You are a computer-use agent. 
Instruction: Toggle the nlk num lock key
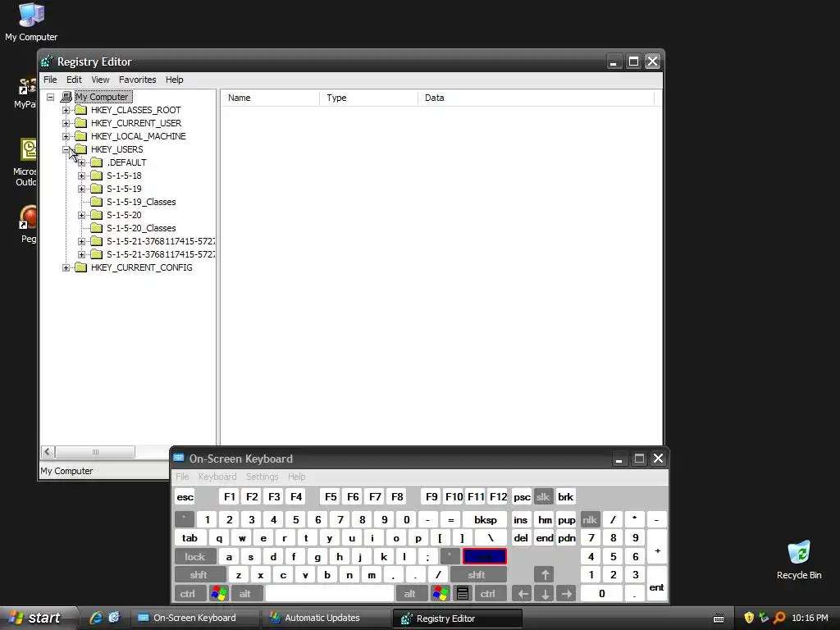pyautogui.click(x=590, y=519)
